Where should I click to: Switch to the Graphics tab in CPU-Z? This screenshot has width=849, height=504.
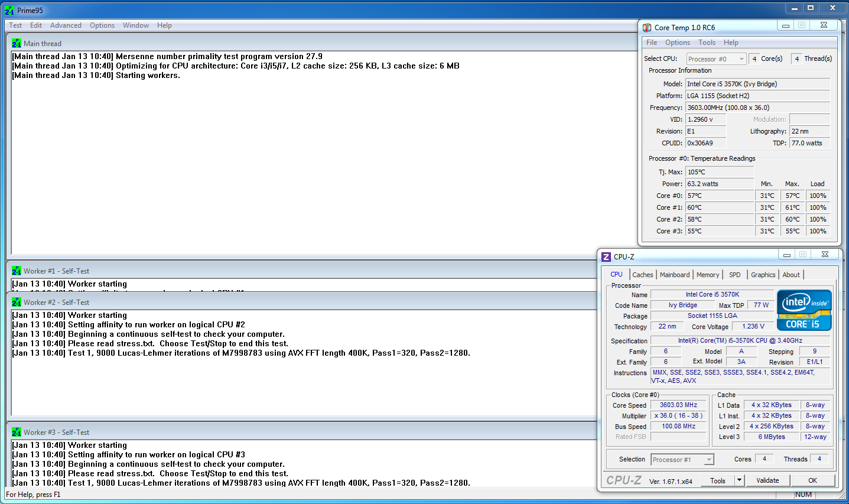763,275
